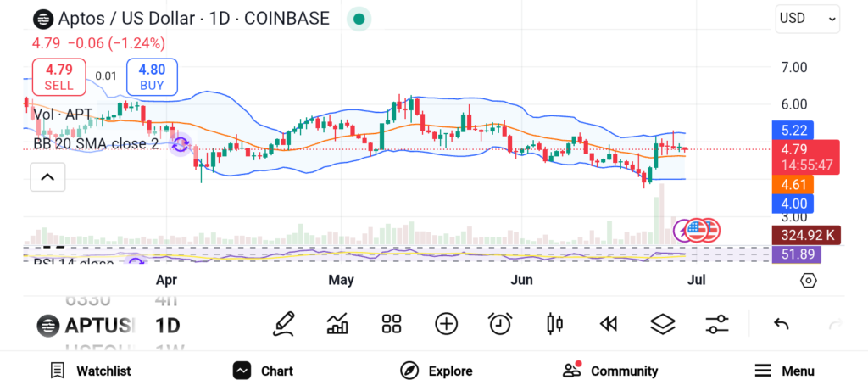Screen dimensions: 868x391
Task: Open the 1D interval selector
Action: (167, 325)
